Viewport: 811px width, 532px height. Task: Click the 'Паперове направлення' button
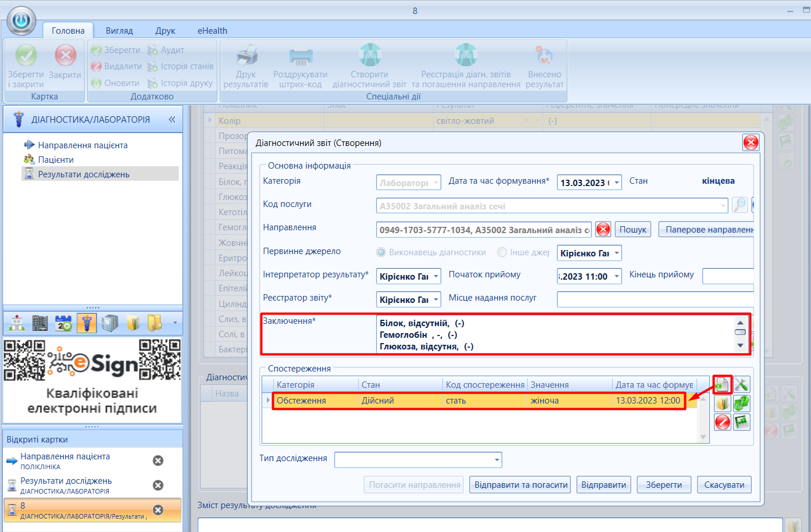coord(706,230)
